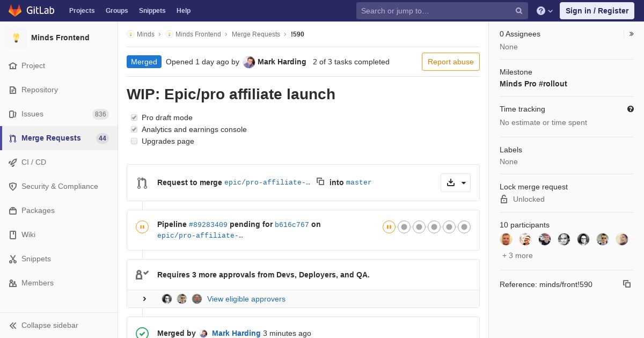Click the Snippets scissors icon
This screenshot has width=644, height=338.
coord(13,259)
